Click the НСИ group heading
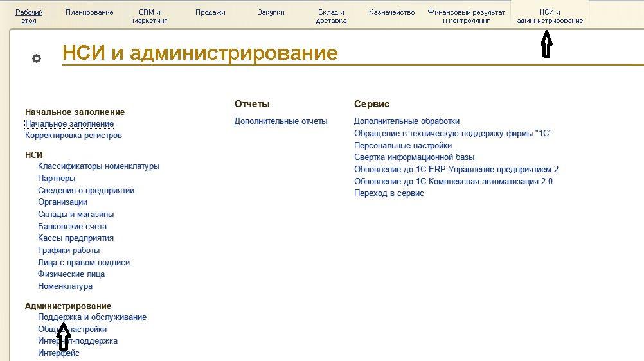 coord(33,155)
